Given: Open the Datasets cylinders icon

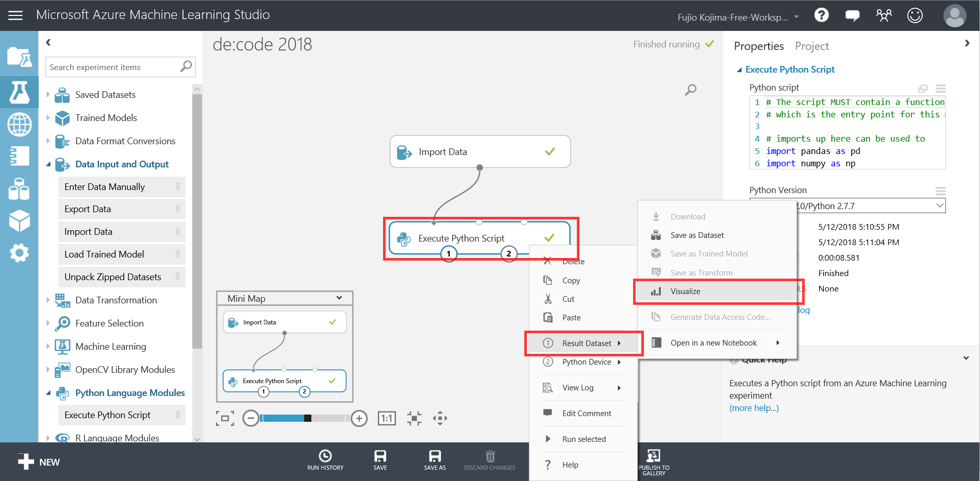Looking at the screenshot, I should pos(19,188).
